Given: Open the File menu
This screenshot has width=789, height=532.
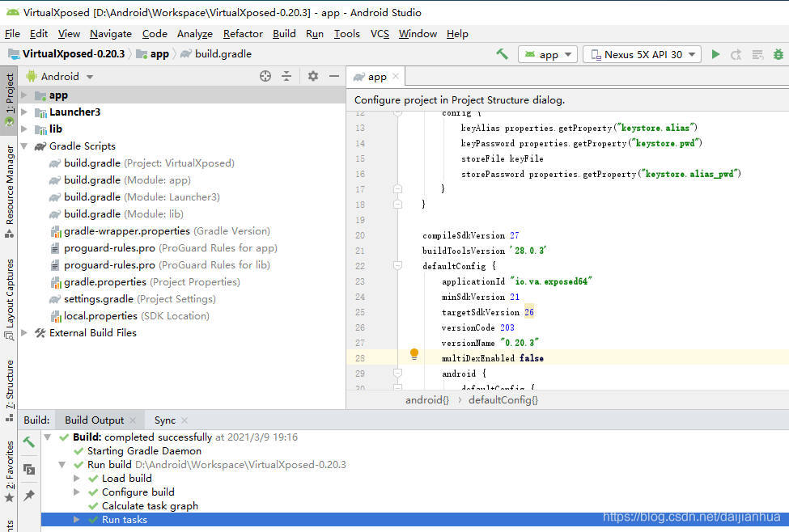Looking at the screenshot, I should pos(12,34).
